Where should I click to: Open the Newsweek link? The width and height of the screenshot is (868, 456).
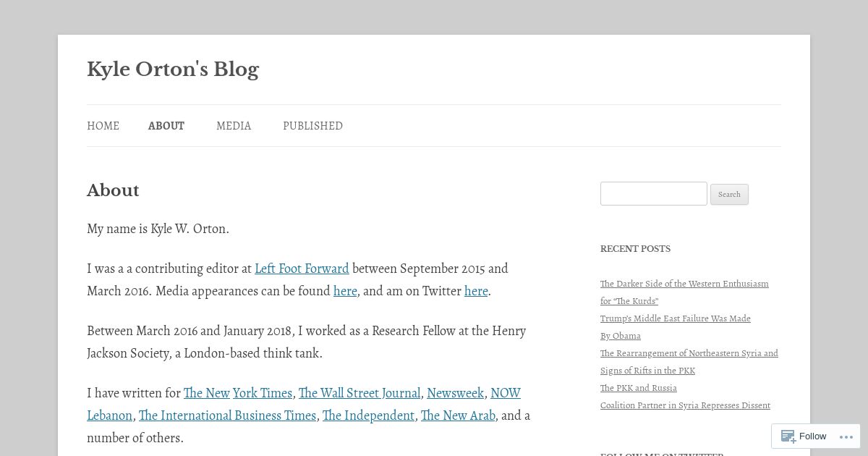[x=455, y=393]
